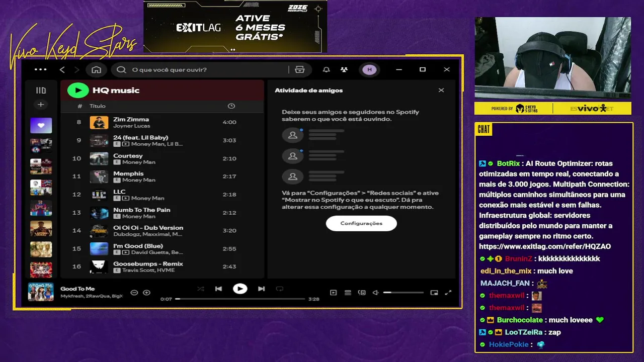Viewport: 644px width, 362px height.
Task: Mute with the volume speaker icon
Action: point(375,293)
